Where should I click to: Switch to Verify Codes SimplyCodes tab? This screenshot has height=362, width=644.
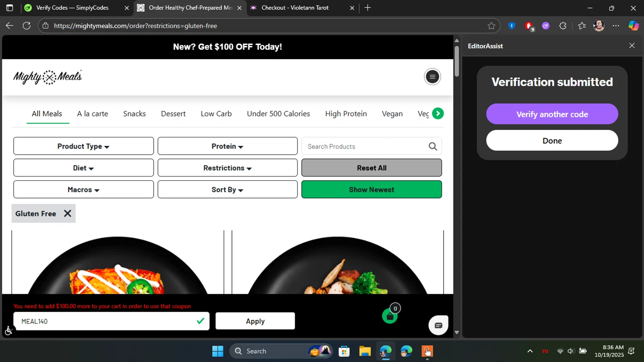72,8
